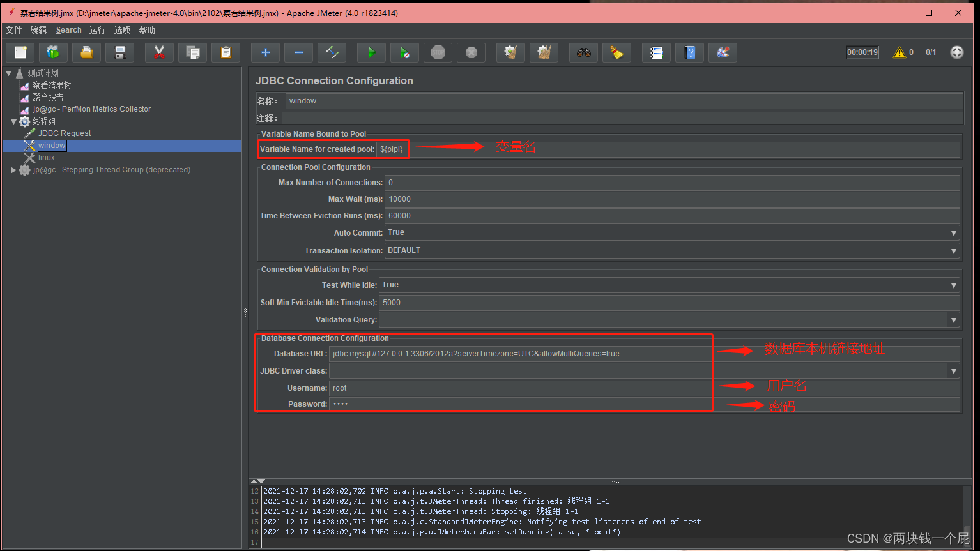Viewport: 980px width, 551px height.
Task: Click the Copy icon in toolbar
Action: (193, 52)
